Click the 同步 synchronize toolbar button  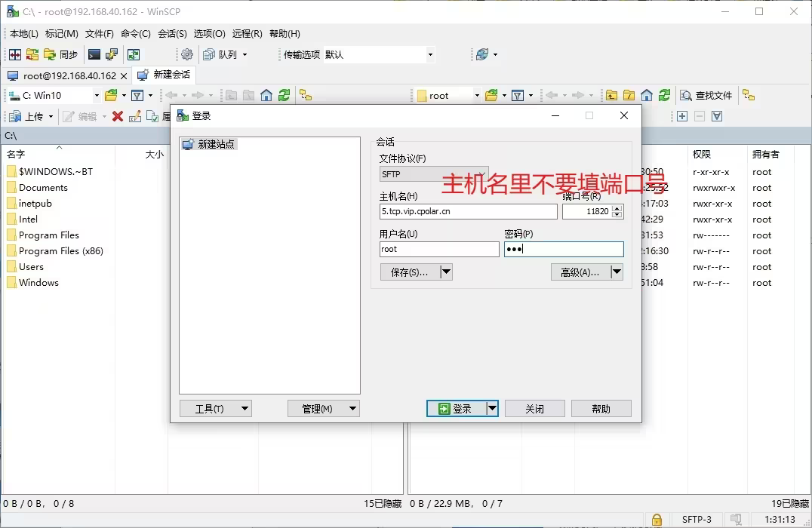(61, 54)
